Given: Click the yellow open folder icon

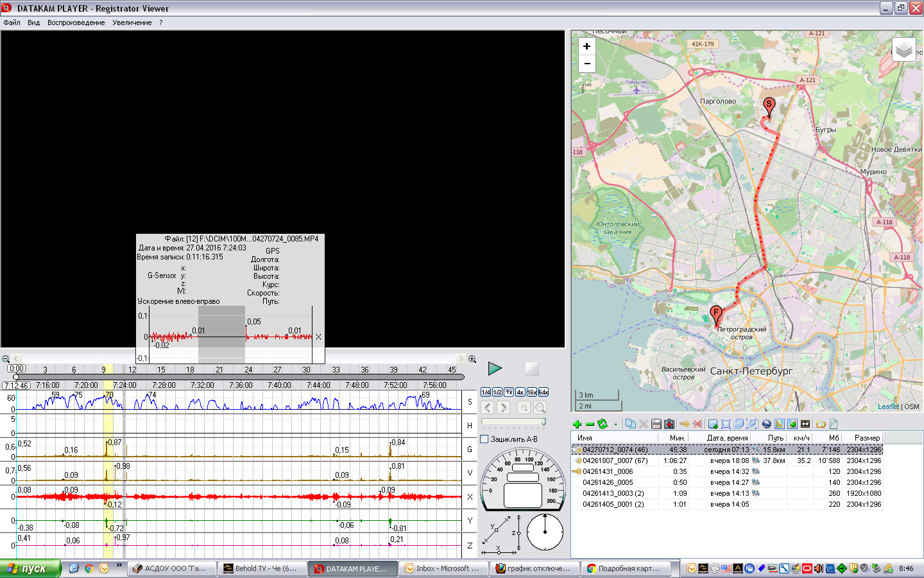Looking at the screenshot, I should coord(820,424).
